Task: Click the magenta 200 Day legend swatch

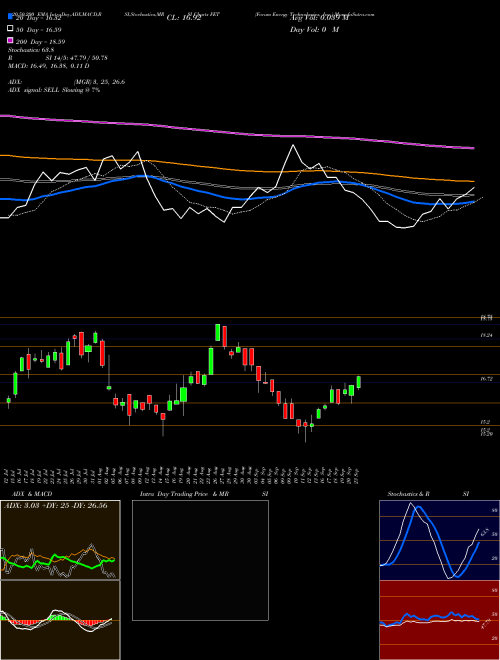Action: (10, 40)
